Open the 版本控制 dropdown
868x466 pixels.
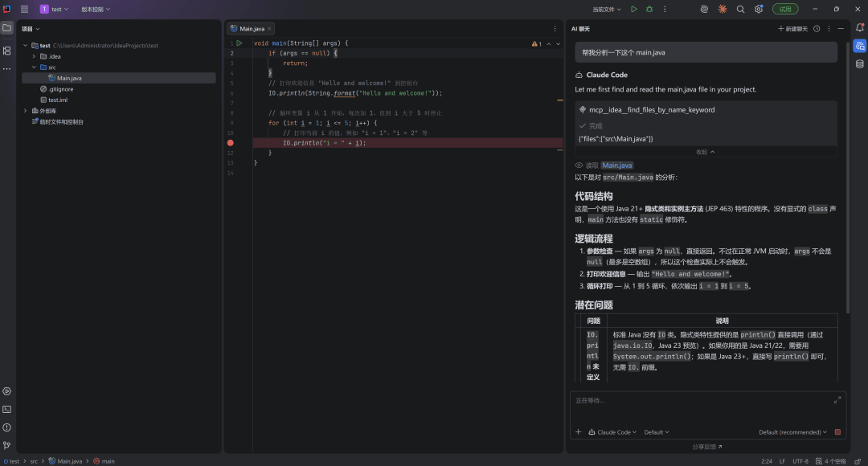(x=96, y=9)
